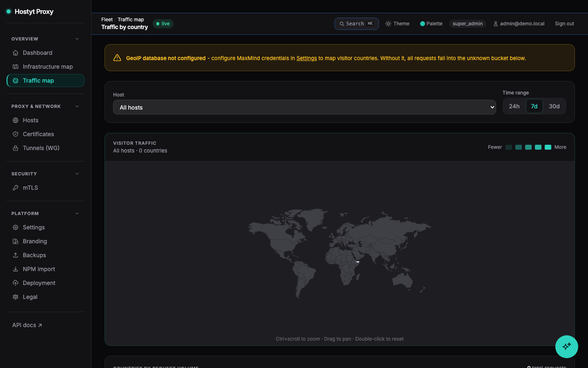This screenshot has height=368, width=588.
Task: Click the Backups upload icon
Action: [x=16, y=255]
